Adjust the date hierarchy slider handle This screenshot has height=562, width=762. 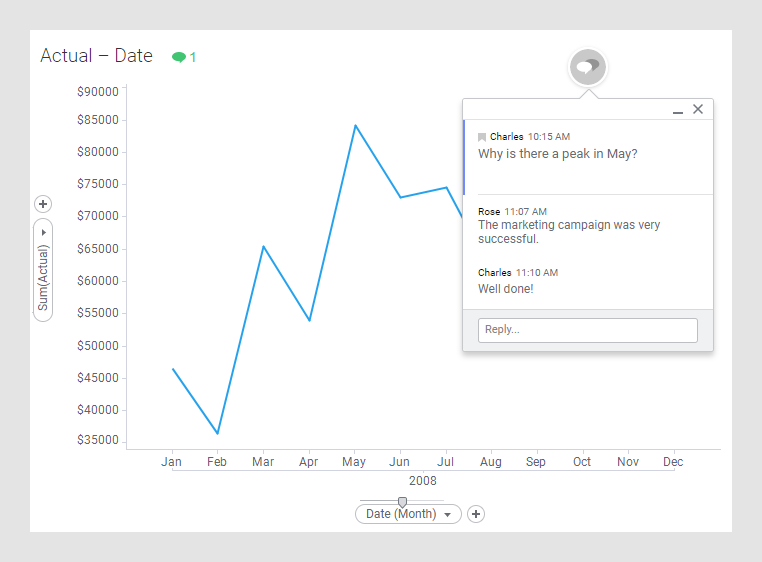click(x=402, y=501)
